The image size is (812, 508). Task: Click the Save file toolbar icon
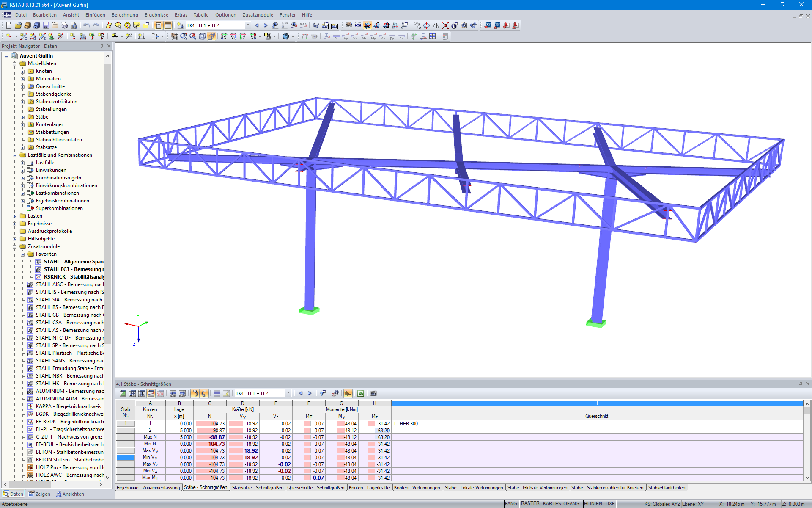tap(46, 25)
